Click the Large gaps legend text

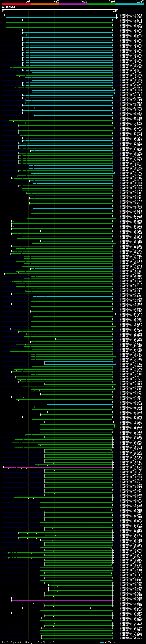point(10,642)
